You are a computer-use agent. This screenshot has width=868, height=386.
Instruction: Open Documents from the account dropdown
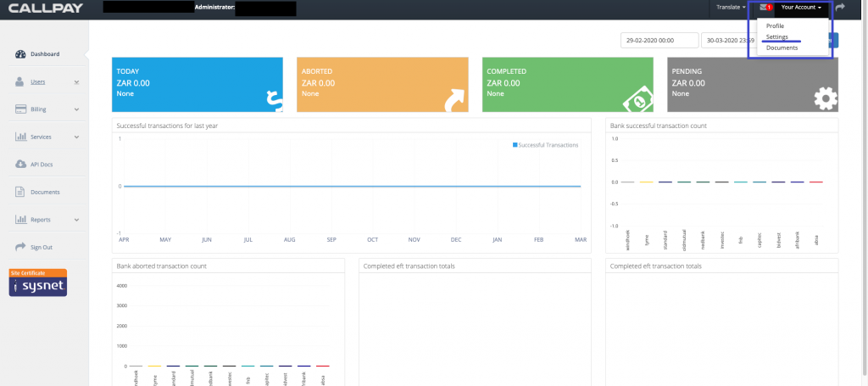coord(782,48)
